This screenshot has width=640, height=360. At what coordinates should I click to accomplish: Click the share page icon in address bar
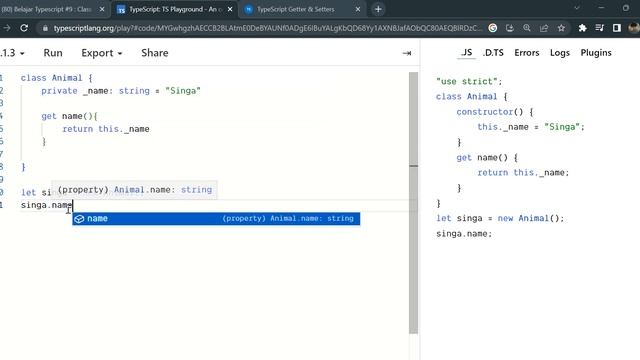(544, 28)
